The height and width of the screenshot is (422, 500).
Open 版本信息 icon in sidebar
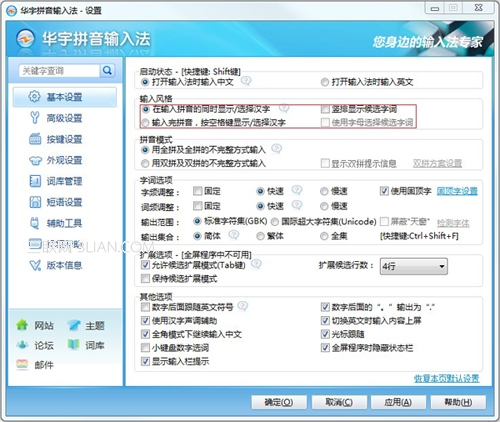click(x=35, y=265)
